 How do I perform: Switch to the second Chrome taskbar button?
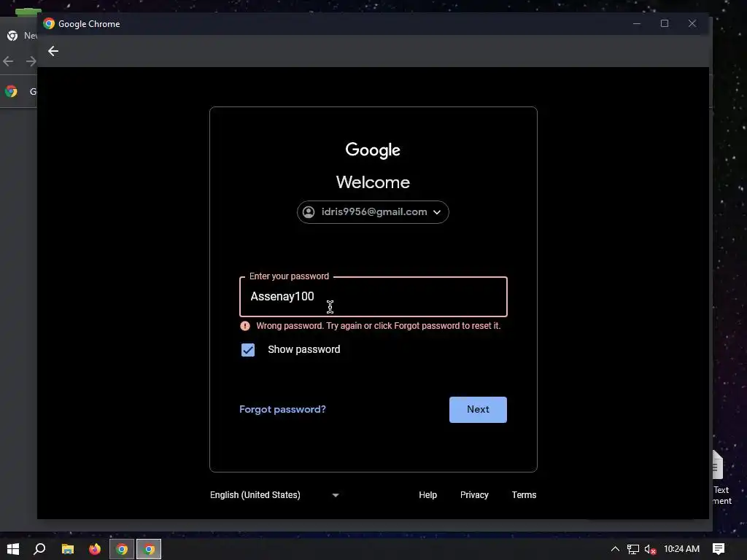click(149, 549)
